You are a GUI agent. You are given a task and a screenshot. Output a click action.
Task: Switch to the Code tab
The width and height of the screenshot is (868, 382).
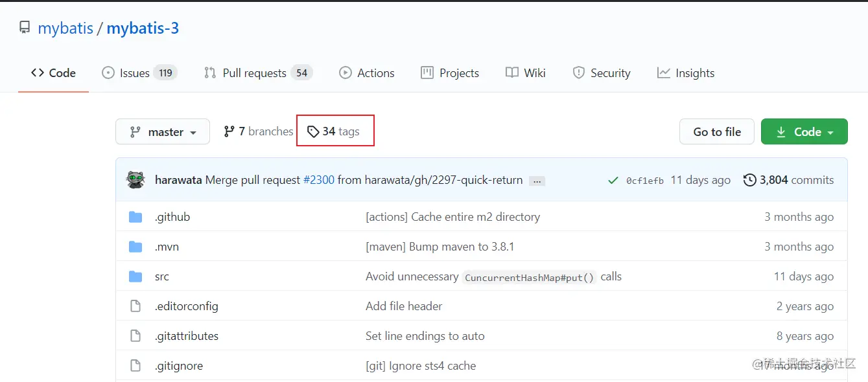coord(53,73)
